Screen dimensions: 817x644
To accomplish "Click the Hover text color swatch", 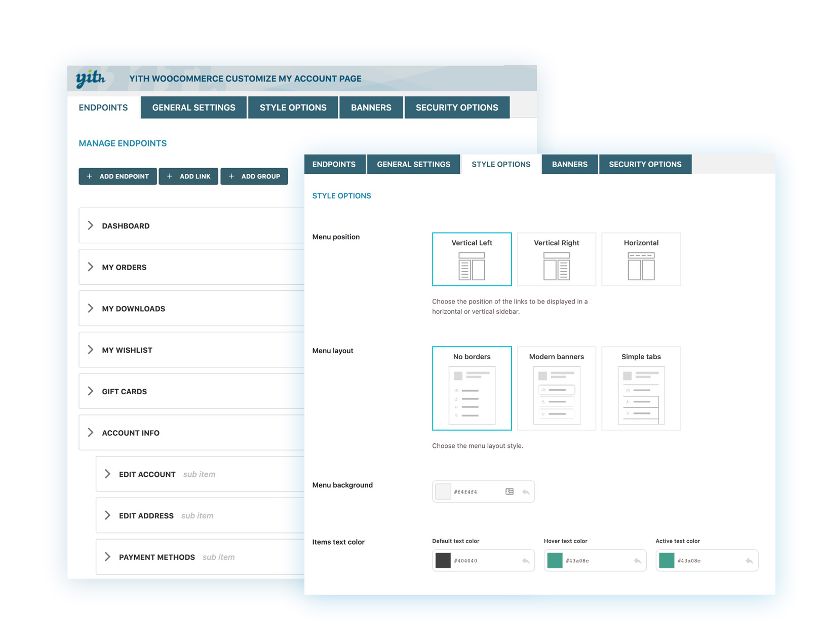I will coord(555,560).
